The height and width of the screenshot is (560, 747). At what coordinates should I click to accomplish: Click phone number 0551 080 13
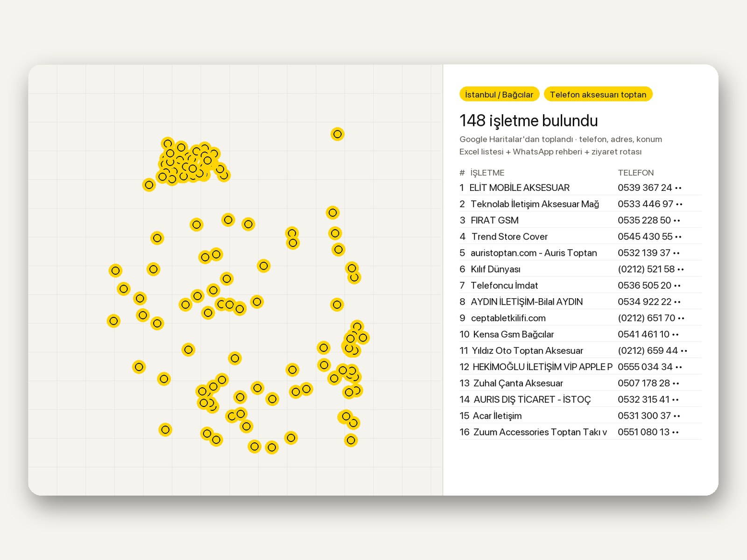click(x=648, y=432)
